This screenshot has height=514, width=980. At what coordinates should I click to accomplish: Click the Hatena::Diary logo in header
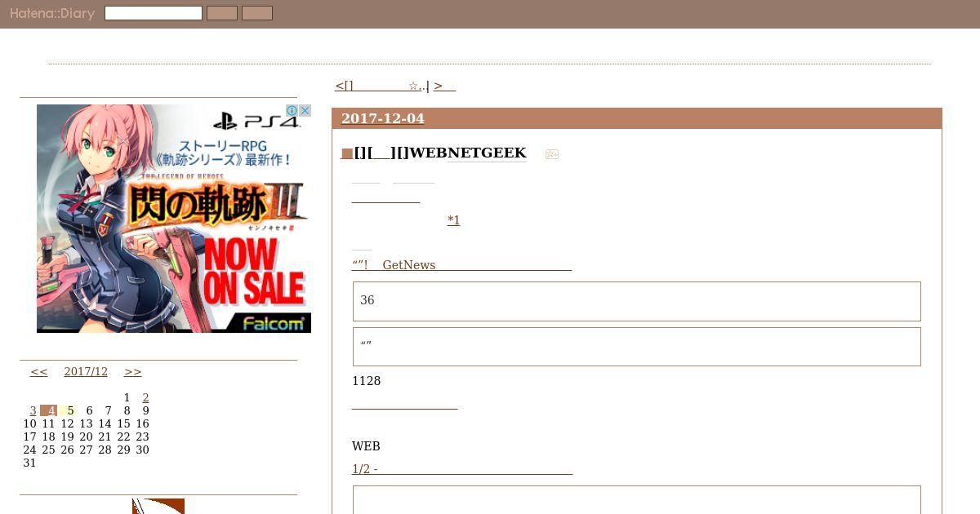(52, 13)
